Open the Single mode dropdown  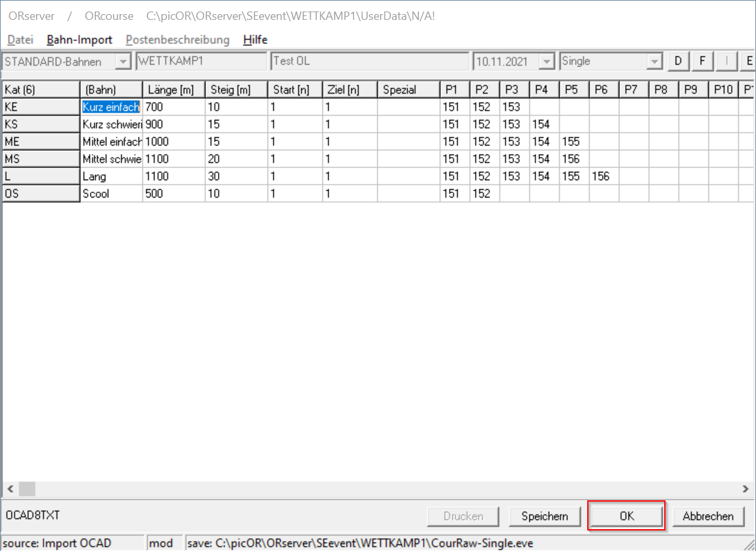654,62
